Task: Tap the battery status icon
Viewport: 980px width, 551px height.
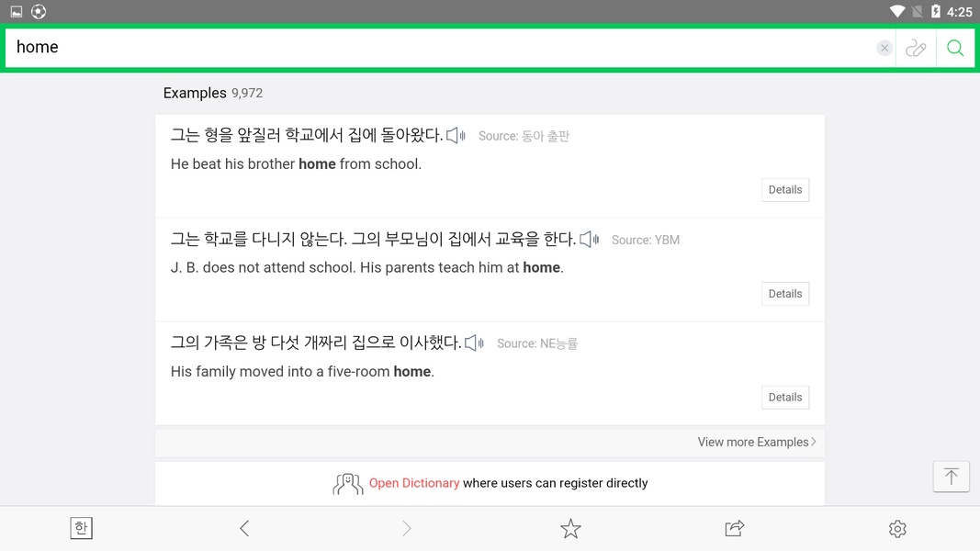Action: click(935, 11)
